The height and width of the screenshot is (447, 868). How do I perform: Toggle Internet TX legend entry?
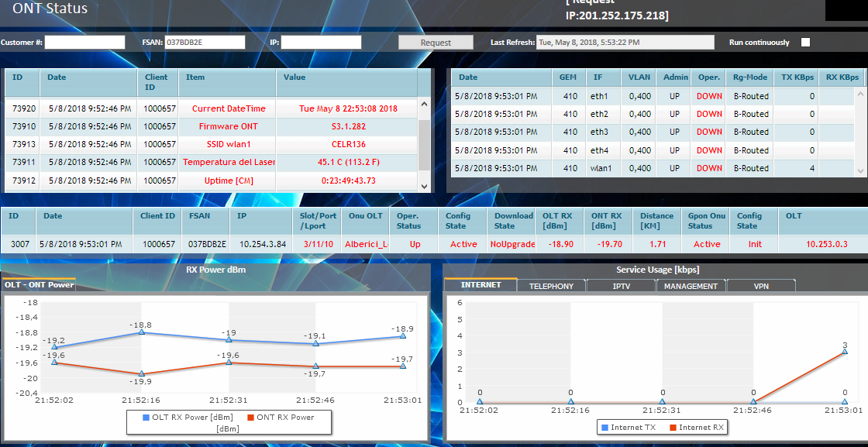point(628,427)
